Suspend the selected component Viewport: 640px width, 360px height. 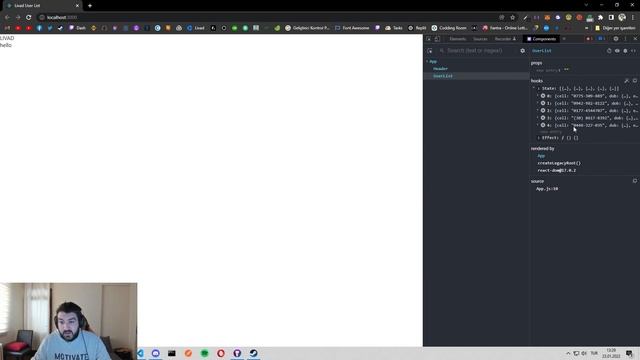[x=609, y=51]
